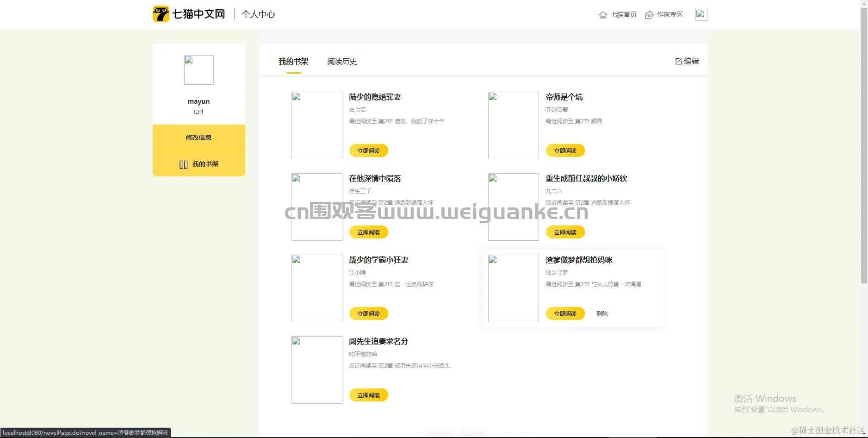This screenshot has height=438, width=868.
Task: Click the author name 独步寻梦
Action: point(557,273)
